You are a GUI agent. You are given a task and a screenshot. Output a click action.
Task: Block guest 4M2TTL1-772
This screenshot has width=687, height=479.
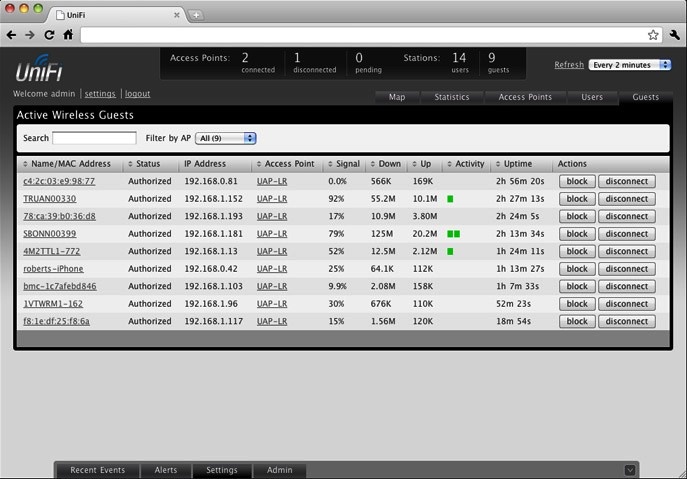point(577,251)
